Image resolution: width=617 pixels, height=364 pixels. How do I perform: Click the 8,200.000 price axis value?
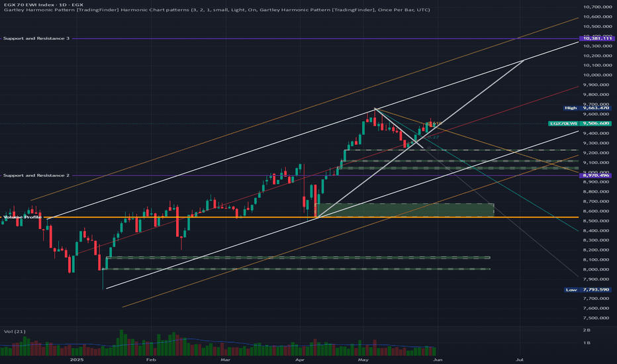click(597, 250)
